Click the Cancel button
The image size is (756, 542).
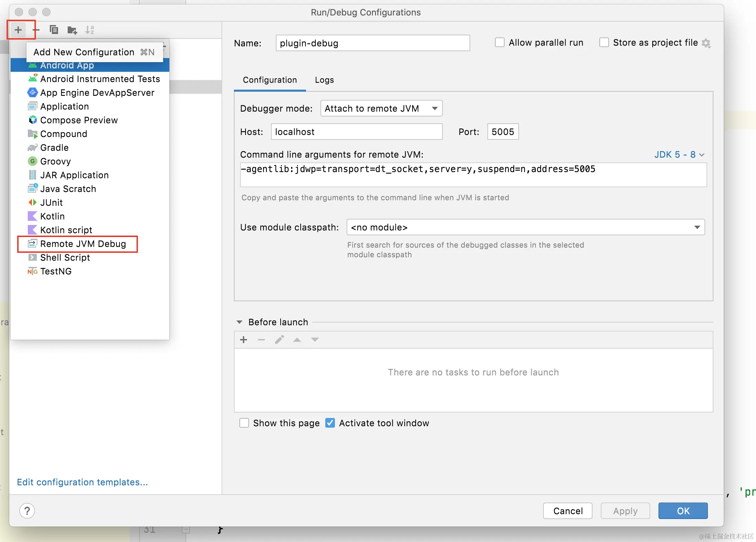(x=567, y=511)
